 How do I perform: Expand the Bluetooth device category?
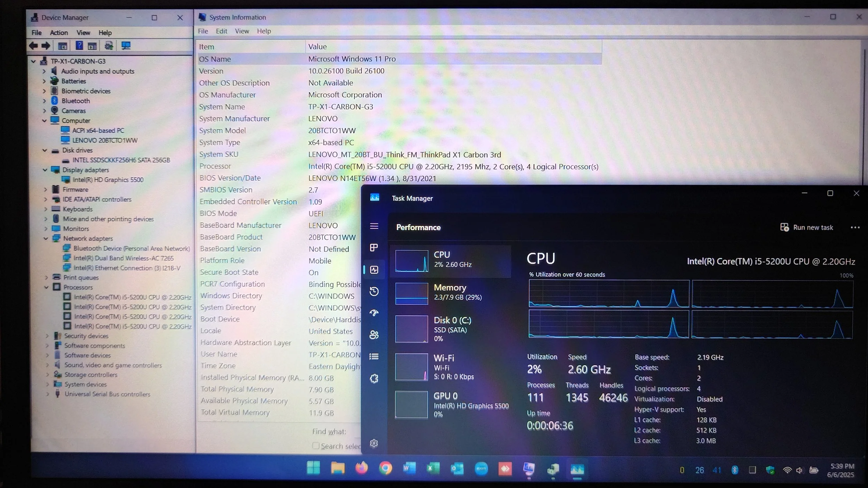[x=44, y=101]
